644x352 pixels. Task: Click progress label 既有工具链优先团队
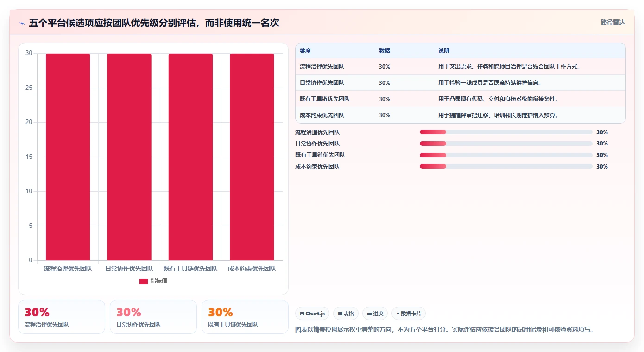320,155
